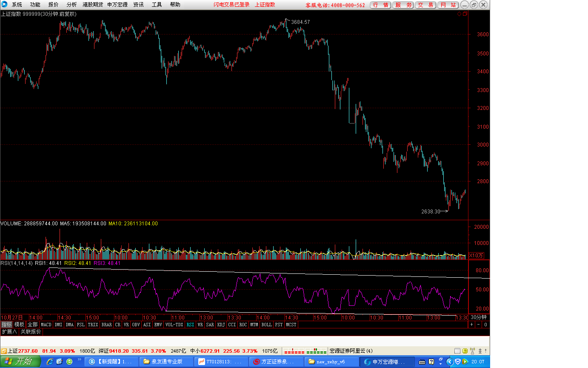Viewport: 588px width, 368px height.
Task: Open the 关联报价 tab
Action: click(x=31, y=332)
